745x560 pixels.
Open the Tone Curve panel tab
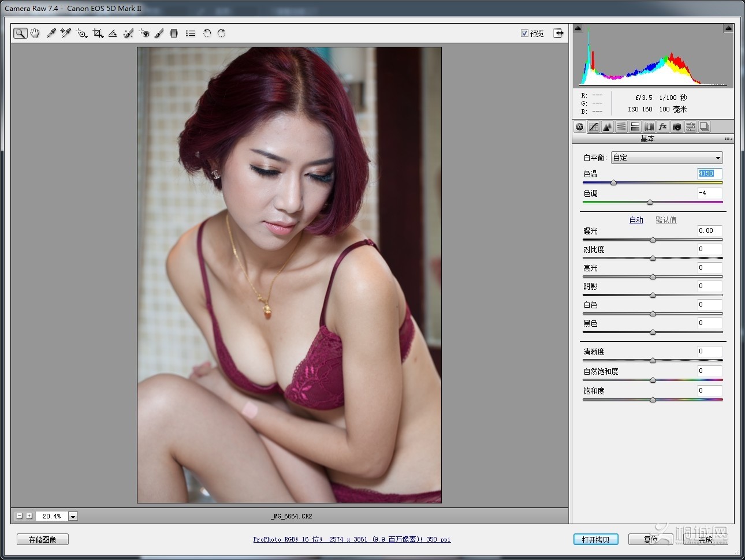[594, 127]
